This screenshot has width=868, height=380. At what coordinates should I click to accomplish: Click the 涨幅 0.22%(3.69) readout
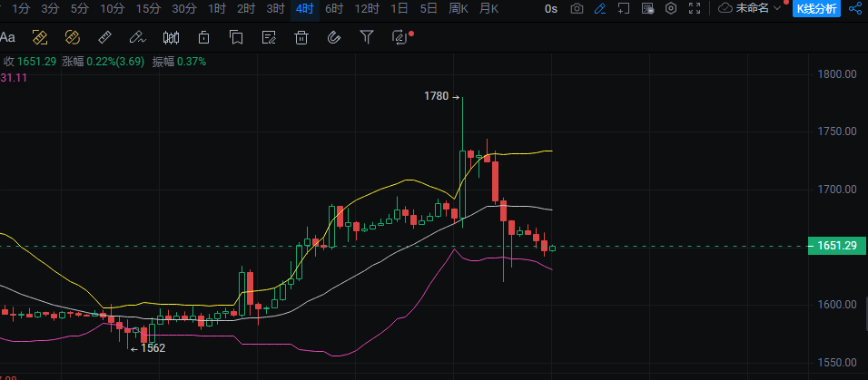tap(104, 62)
